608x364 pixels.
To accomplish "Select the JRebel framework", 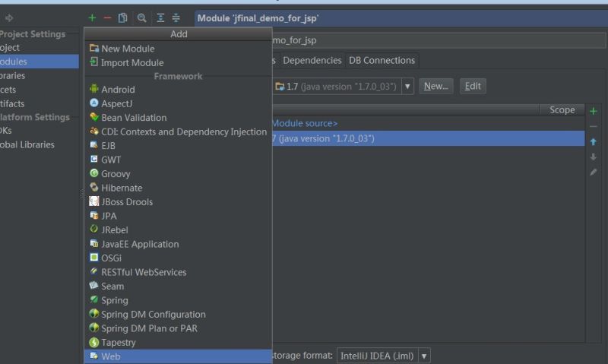I will 178,229.
